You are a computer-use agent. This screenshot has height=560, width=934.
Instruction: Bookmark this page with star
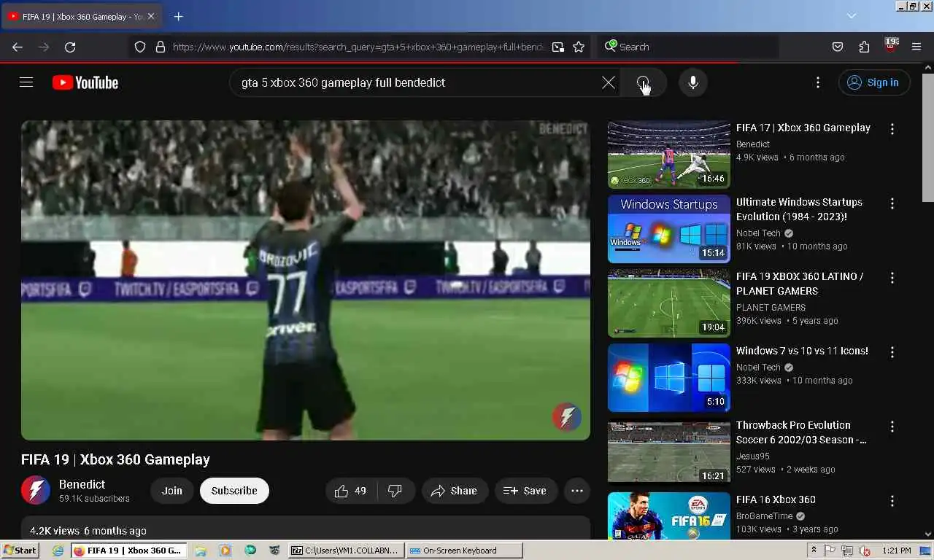tap(579, 47)
